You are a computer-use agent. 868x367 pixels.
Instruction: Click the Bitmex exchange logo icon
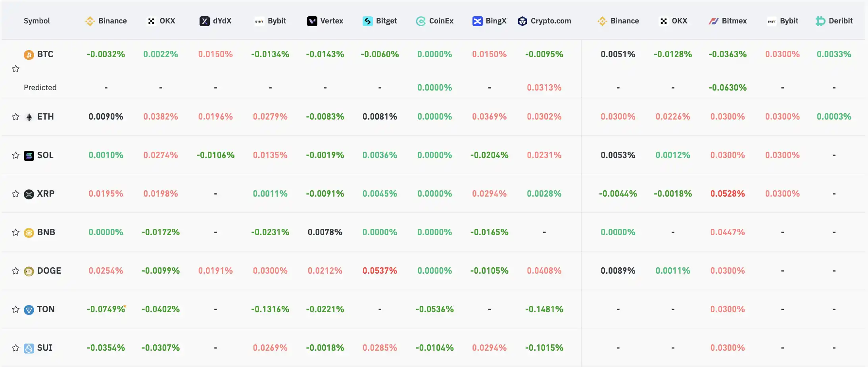[x=713, y=21]
